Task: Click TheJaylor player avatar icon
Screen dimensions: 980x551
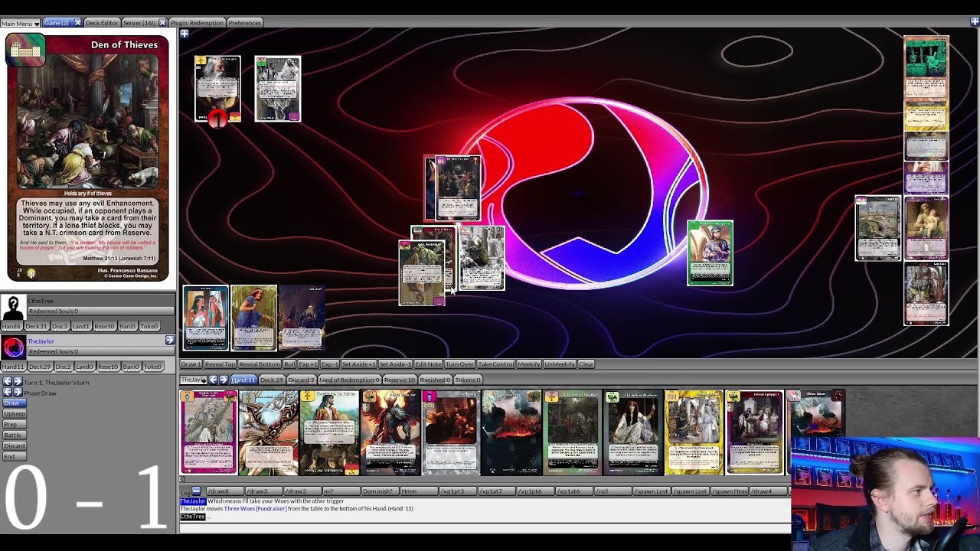Action: (13, 347)
